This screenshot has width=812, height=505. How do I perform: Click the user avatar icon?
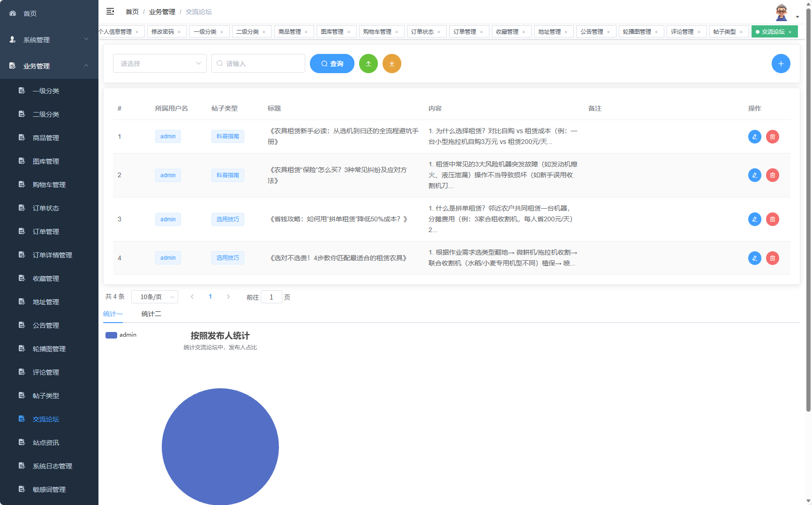[782, 11]
